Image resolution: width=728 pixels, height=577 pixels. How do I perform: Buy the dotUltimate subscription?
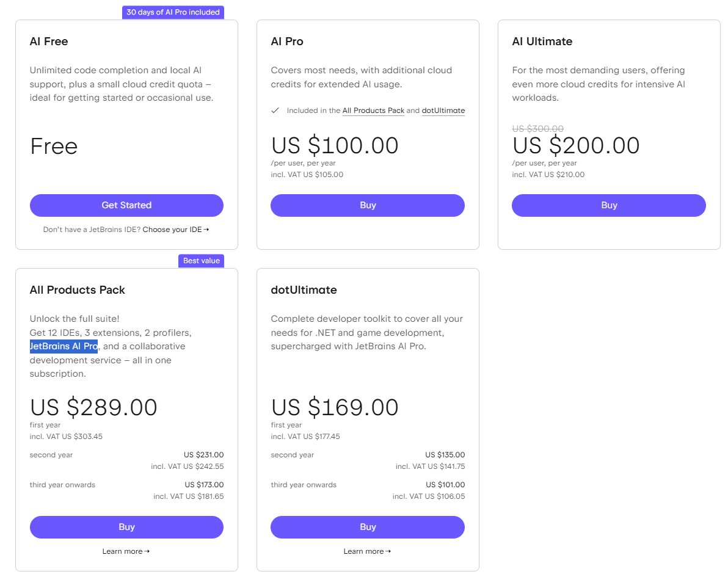(368, 527)
